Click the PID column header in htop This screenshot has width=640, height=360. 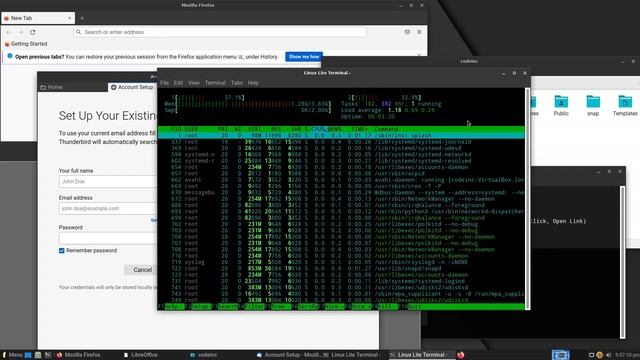(x=176, y=129)
